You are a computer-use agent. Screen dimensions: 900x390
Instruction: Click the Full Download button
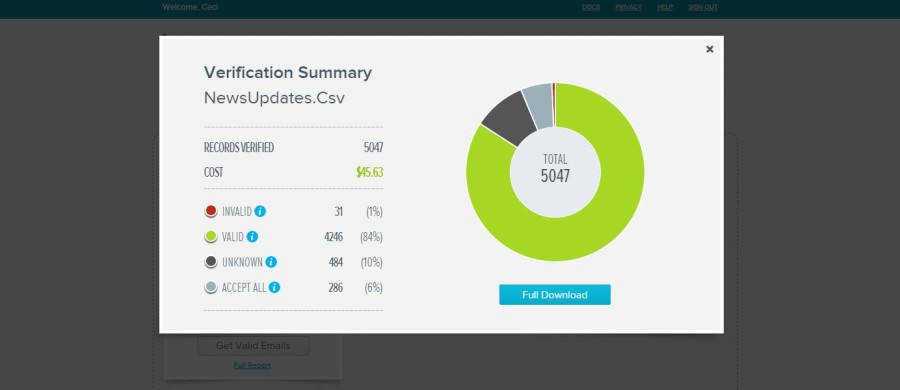click(554, 295)
